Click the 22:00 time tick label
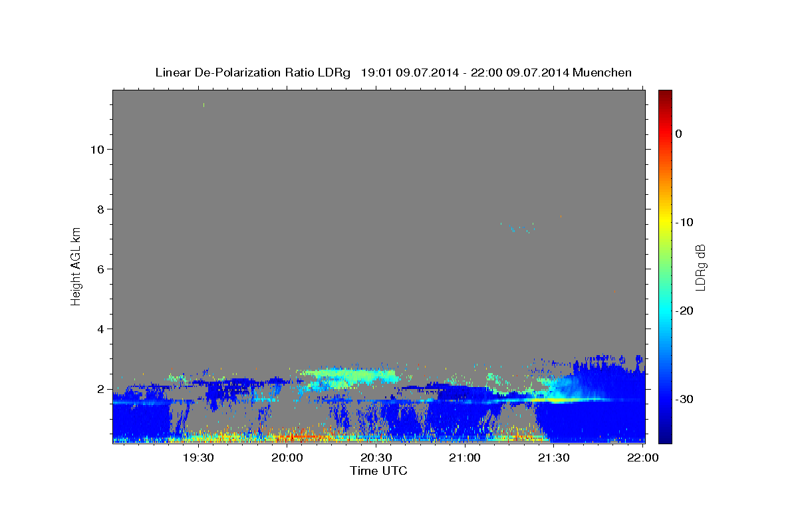 click(642, 458)
